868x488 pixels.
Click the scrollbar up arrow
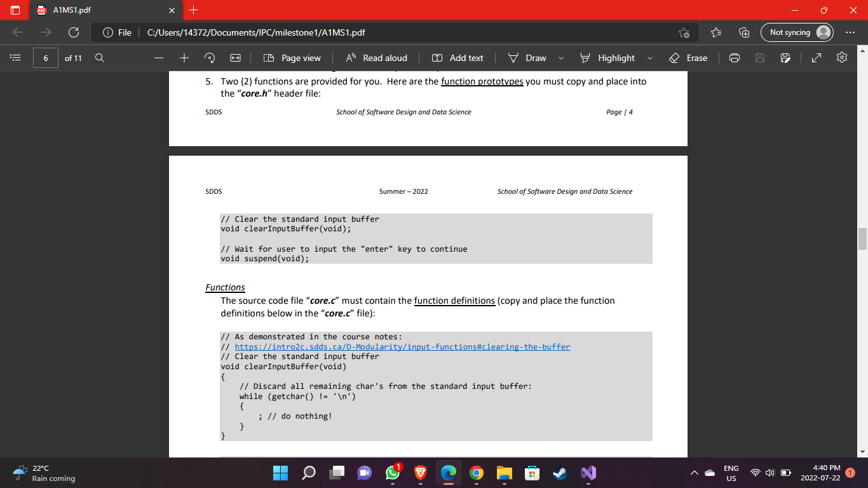(x=862, y=50)
